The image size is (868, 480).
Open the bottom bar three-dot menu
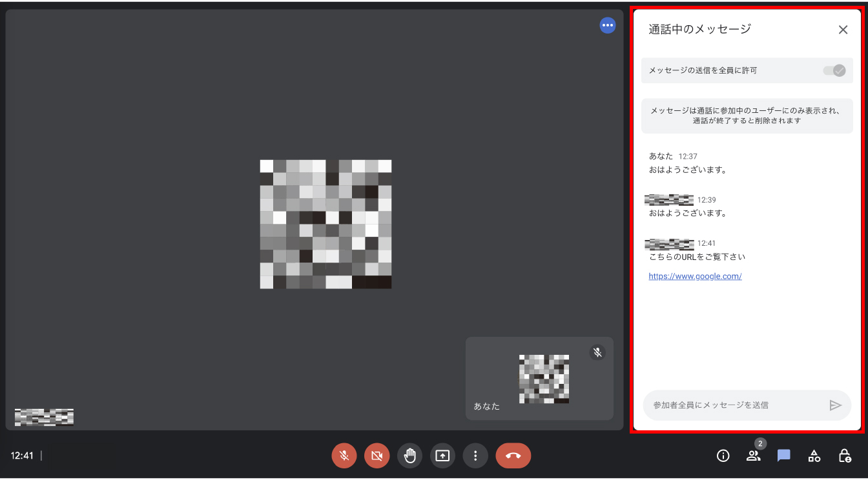point(475,455)
